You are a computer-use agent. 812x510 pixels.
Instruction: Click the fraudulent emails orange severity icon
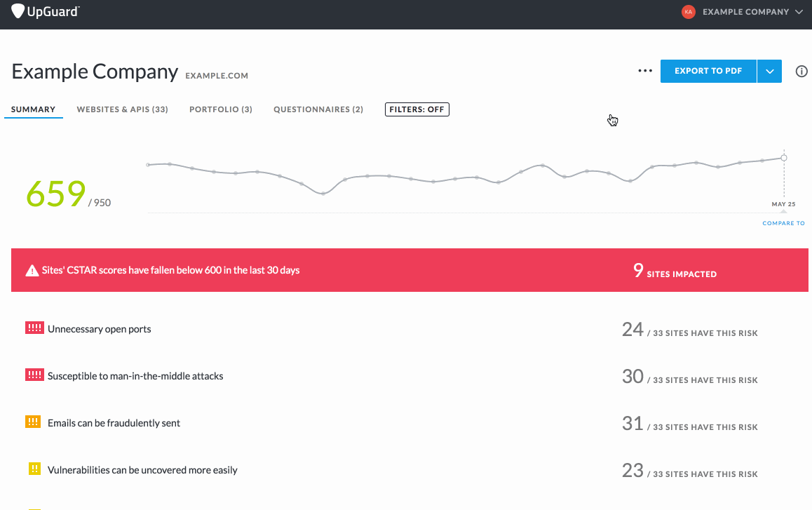coord(33,422)
